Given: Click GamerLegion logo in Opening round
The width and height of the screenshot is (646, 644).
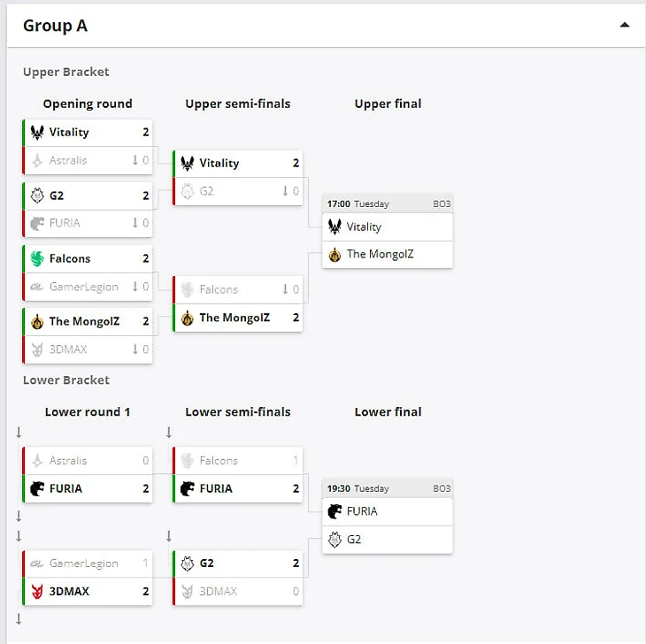Looking at the screenshot, I should [x=37, y=287].
